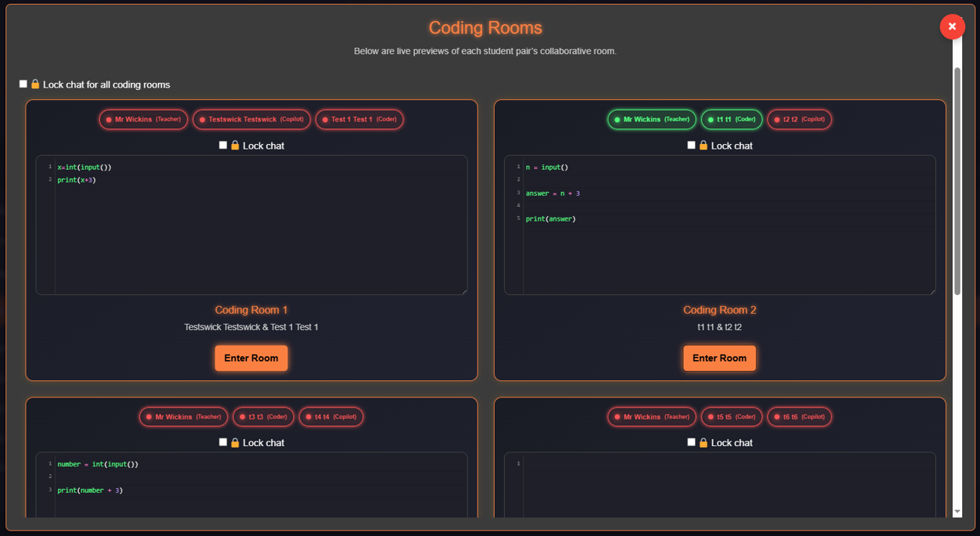The height and width of the screenshot is (536, 980).
Task: Tick Lock chat checkbox in Coding Room 1
Action: click(223, 145)
